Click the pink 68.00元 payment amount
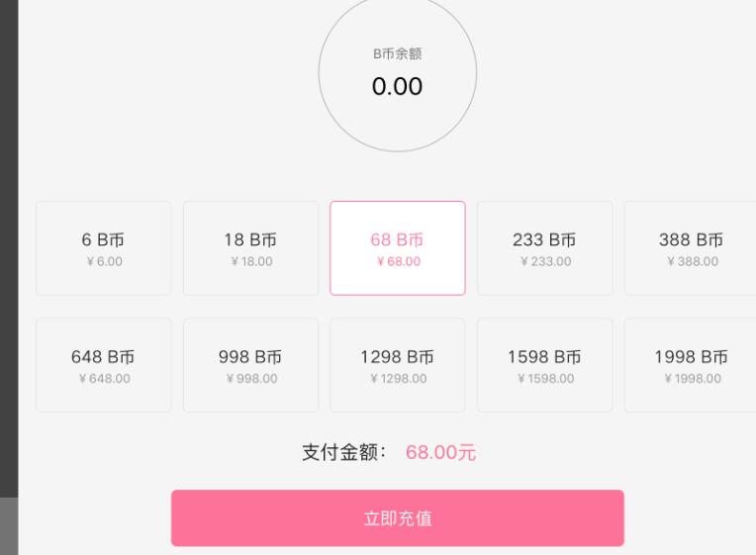The image size is (756, 555). point(441,453)
